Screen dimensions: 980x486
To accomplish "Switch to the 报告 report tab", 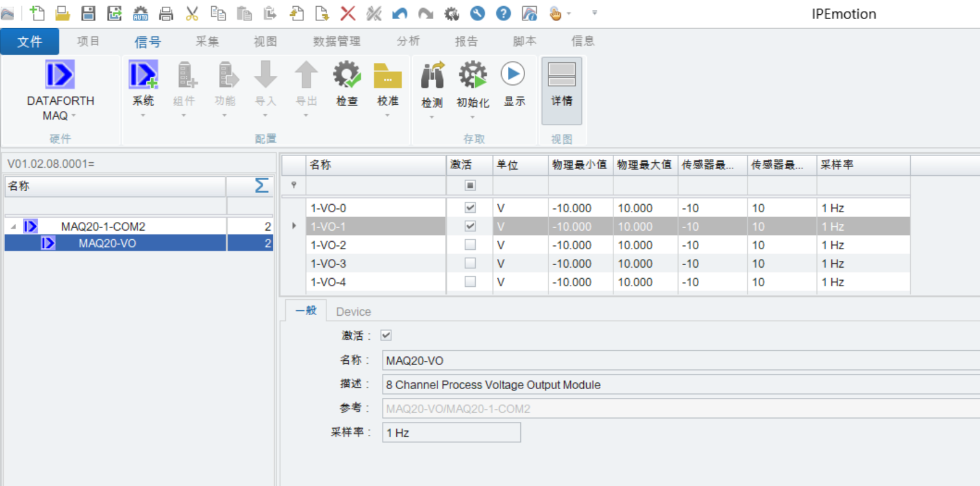I will tap(466, 41).
